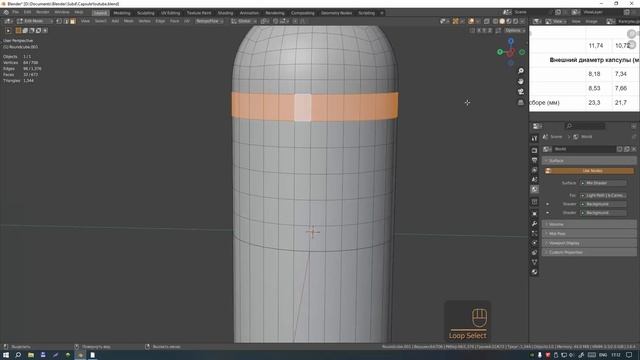Open the View Layer properties tab
The width and height of the screenshot is (640, 360).
tap(534, 170)
